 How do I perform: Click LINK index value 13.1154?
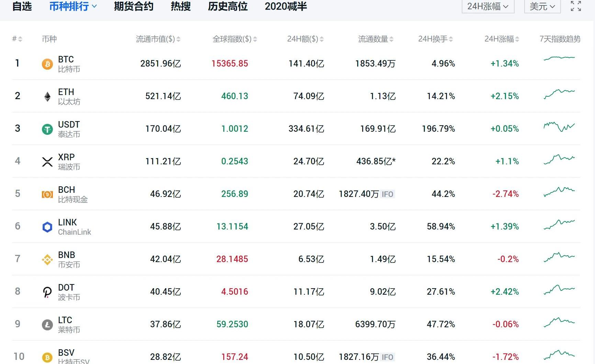click(232, 227)
